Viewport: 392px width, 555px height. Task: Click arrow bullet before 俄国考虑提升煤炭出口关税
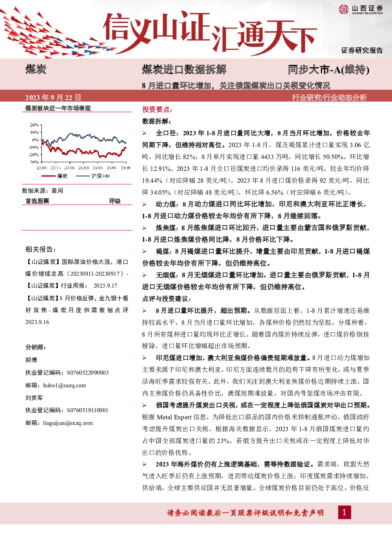pyautogui.click(x=145, y=405)
